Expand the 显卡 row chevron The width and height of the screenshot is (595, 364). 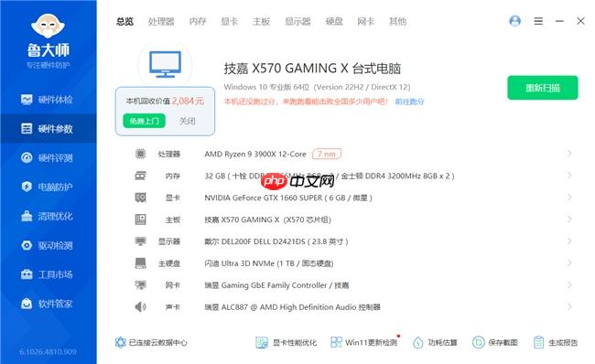(x=568, y=198)
